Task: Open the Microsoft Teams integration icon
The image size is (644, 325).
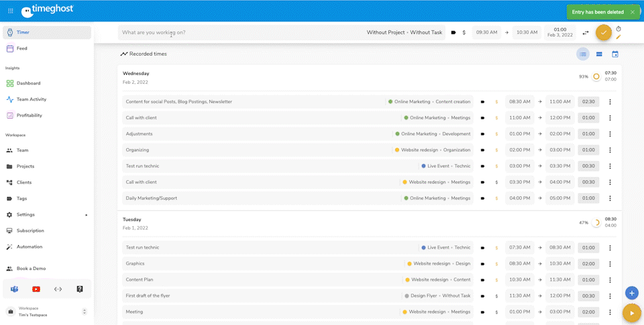Action: coord(15,289)
